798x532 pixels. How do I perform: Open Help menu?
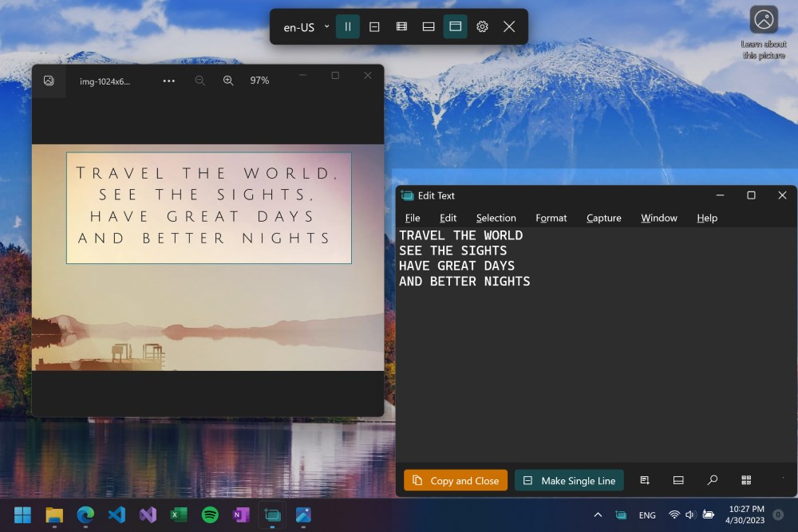pos(707,219)
